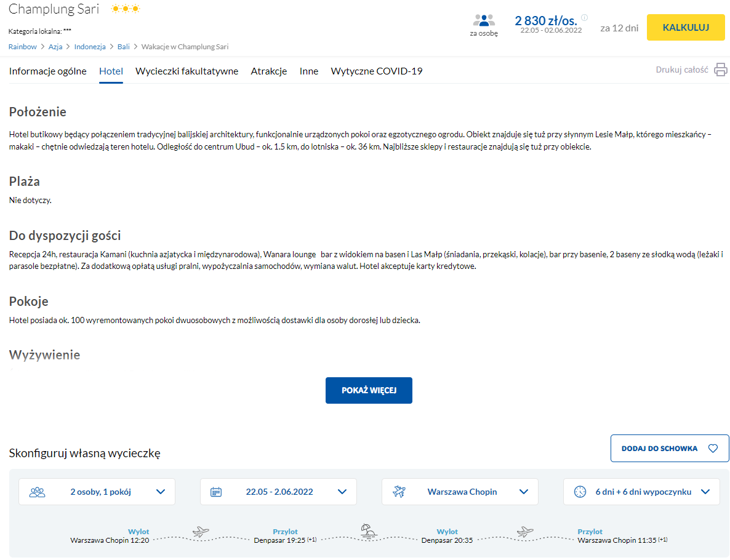Expand the Warszawa Chopin airport dropdown
Image resolution: width=730 pixels, height=560 pixels.
tap(524, 492)
